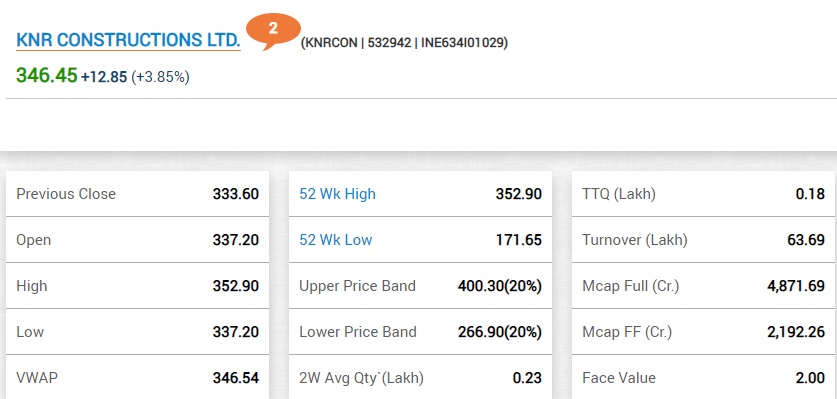Image resolution: width=837 pixels, height=399 pixels.
Task: Open the 52 Wk Low link
Action: point(335,240)
